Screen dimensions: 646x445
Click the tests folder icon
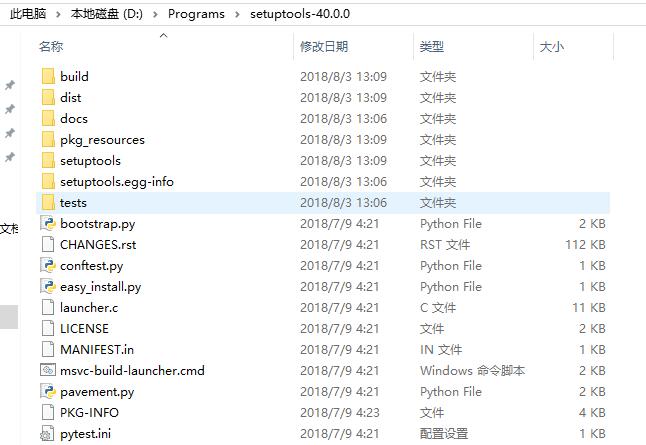pyautogui.click(x=48, y=203)
